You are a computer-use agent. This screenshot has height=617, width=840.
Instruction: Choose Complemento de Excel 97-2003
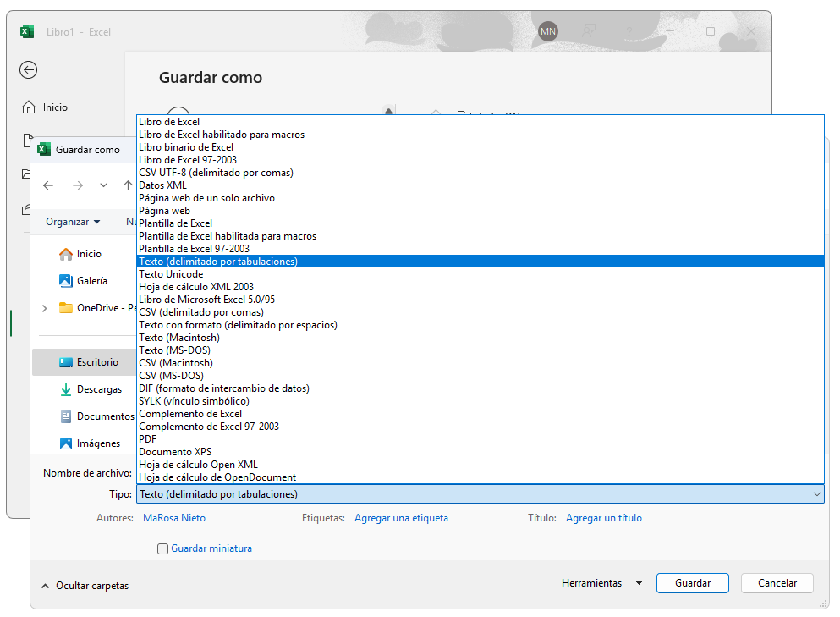click(480, 427)
